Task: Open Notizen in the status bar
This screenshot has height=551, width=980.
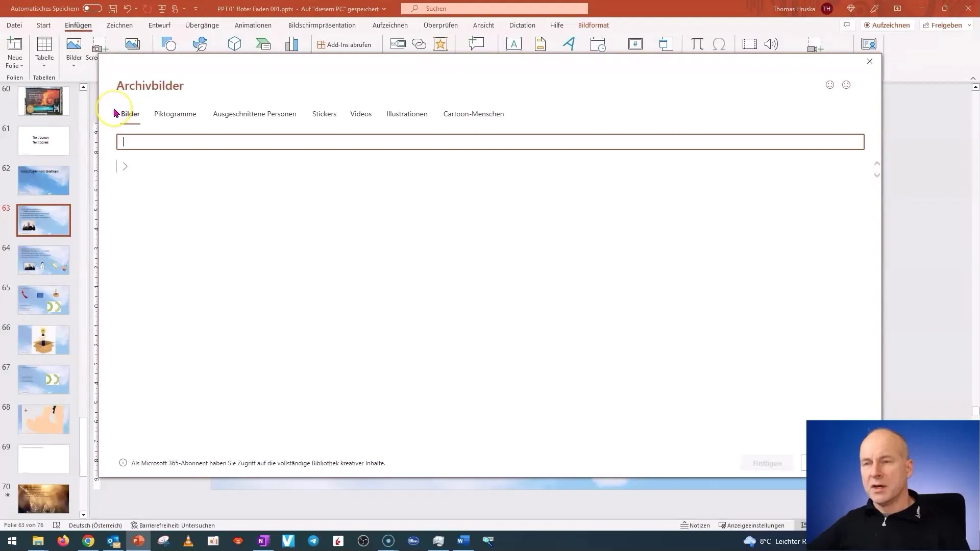Action: [x=695, y=525]
